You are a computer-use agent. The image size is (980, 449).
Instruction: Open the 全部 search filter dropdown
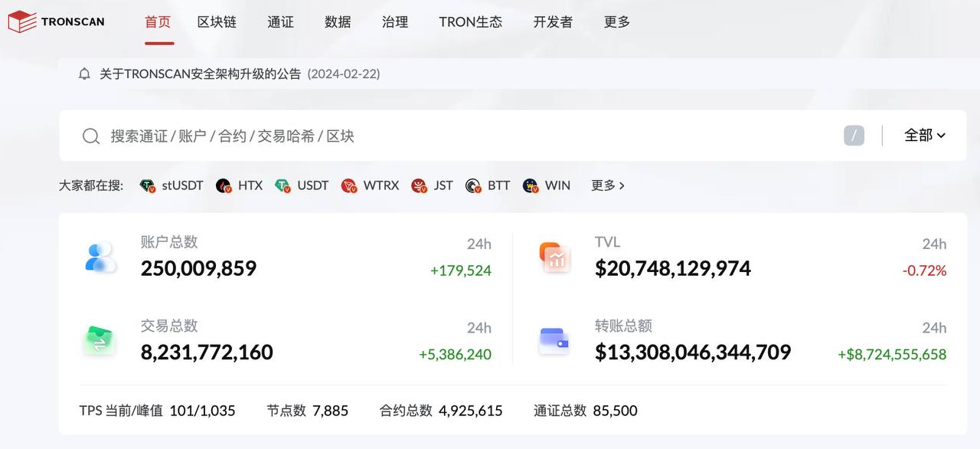924,135
